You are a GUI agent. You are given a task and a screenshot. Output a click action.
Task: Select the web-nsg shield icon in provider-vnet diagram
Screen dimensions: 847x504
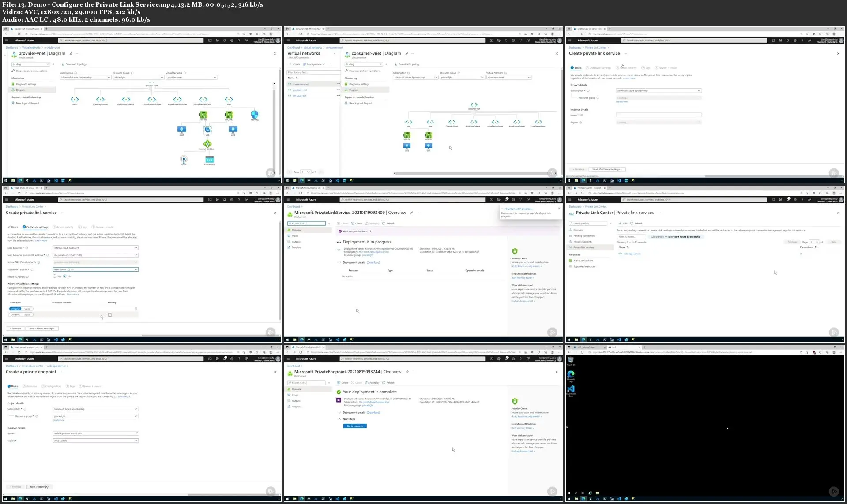(254, 115)
